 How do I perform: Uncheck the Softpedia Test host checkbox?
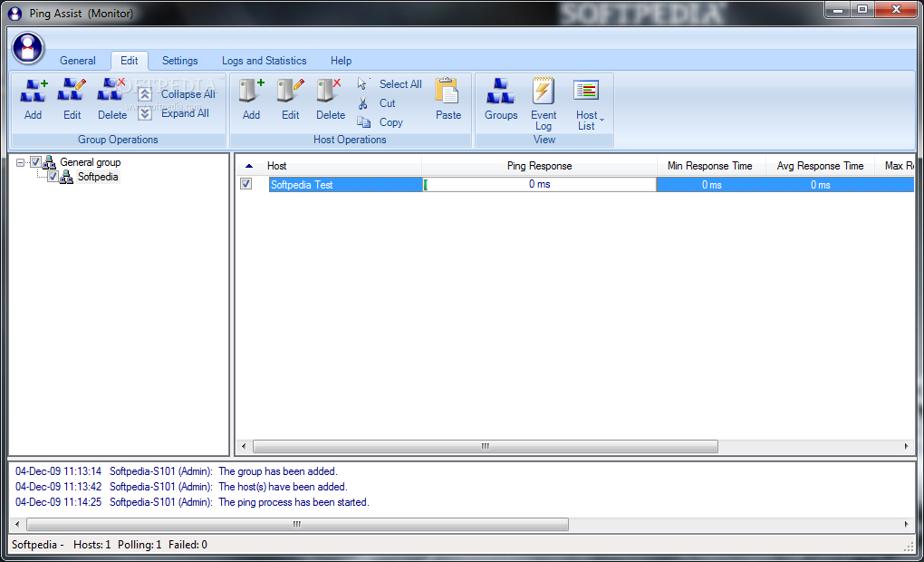coord(246,184)
